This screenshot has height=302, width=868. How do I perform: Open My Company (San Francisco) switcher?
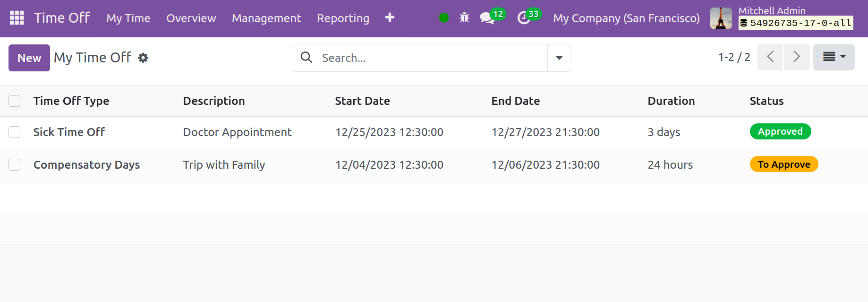[x=626, y=18]
